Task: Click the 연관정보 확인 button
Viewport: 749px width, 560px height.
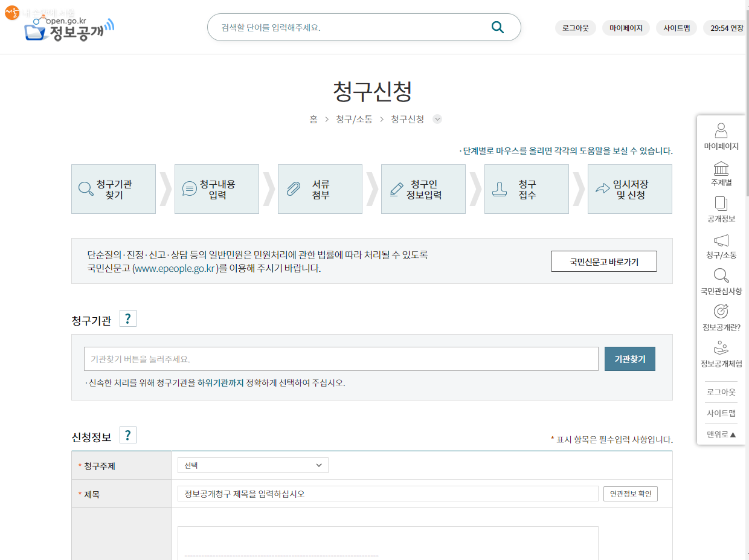Action: 630,494
